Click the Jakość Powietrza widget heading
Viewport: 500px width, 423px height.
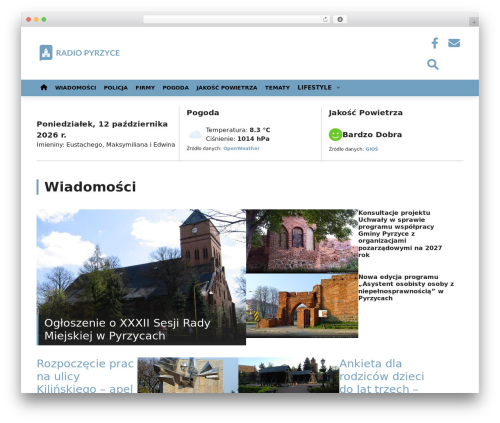point(365,113)
